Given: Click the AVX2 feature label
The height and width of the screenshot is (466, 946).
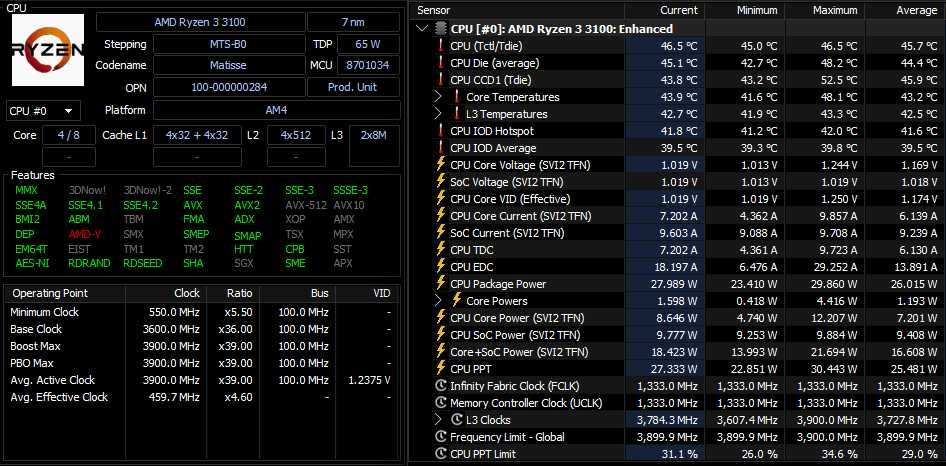Looking at the screenshot, I should click(247, 205).
